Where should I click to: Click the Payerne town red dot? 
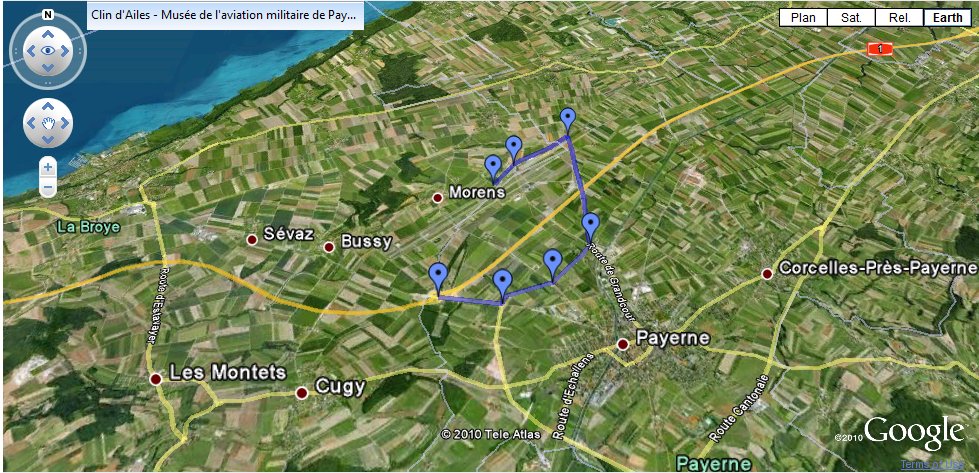[622, 344]
